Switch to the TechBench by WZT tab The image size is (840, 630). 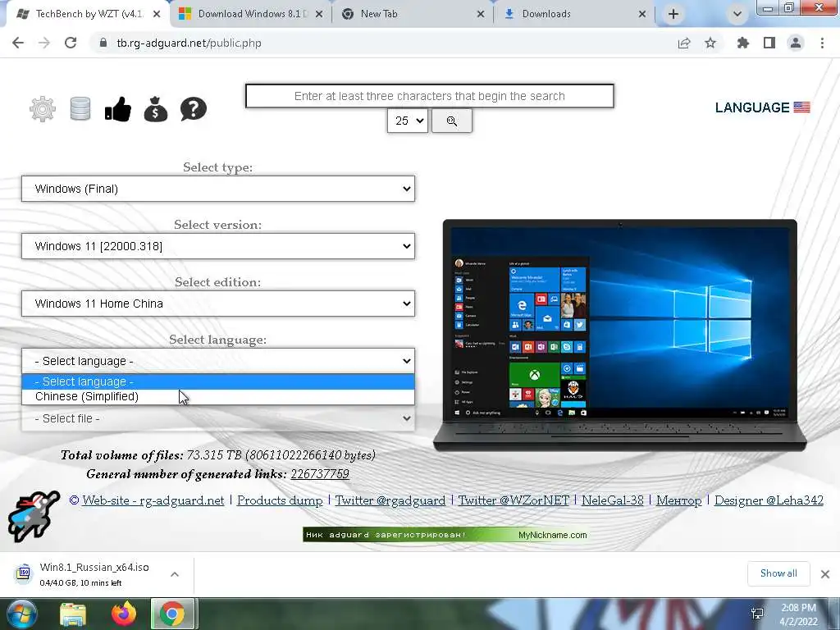89,14
